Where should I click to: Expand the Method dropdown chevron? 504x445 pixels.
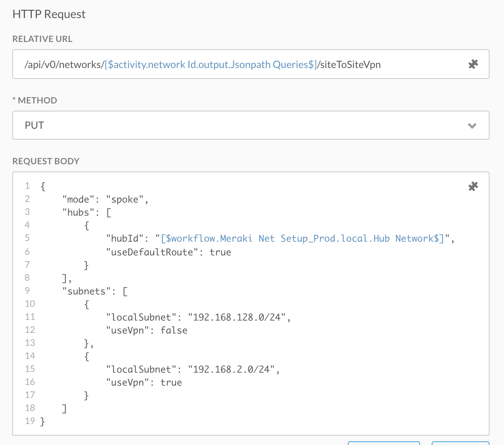point(472,126)
